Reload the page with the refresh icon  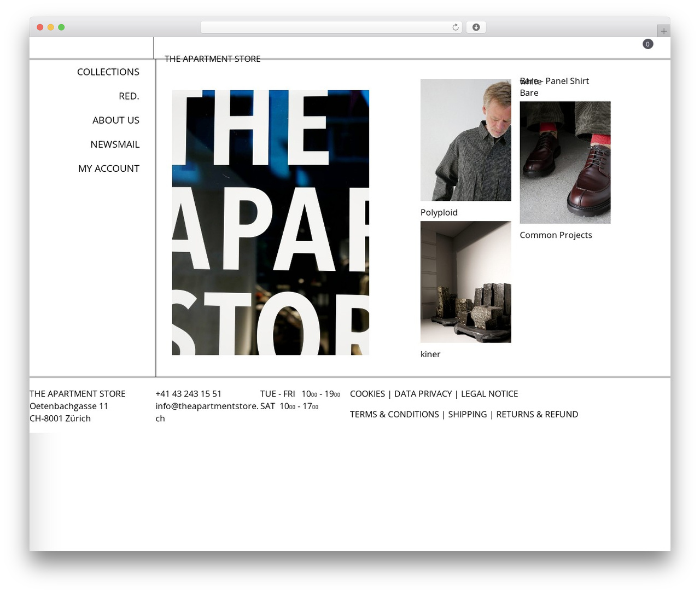(x=455, y=27)
